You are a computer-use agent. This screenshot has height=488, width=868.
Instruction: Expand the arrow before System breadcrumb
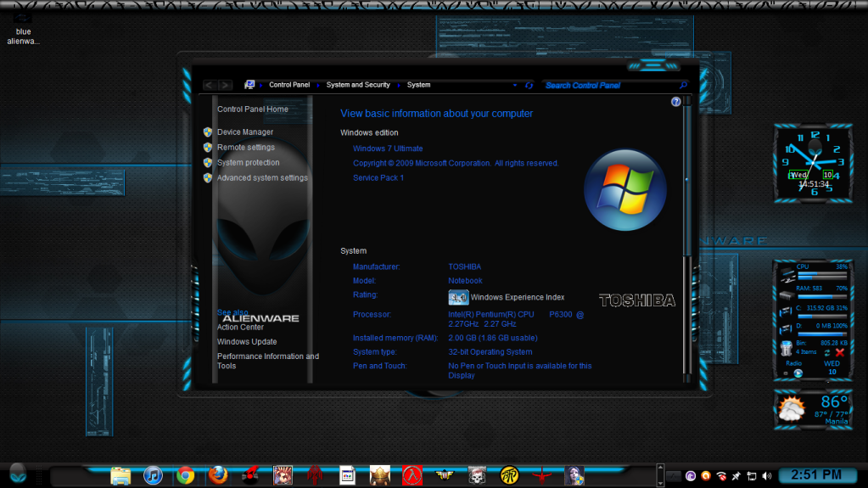(399, 86)
